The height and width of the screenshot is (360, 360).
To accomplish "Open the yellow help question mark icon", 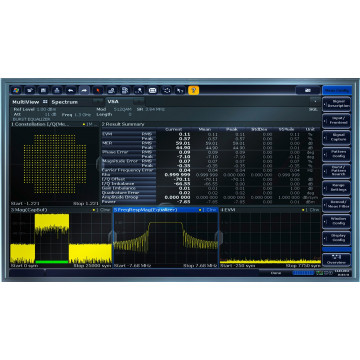I will pyautogui.click(x=193, y=90).
